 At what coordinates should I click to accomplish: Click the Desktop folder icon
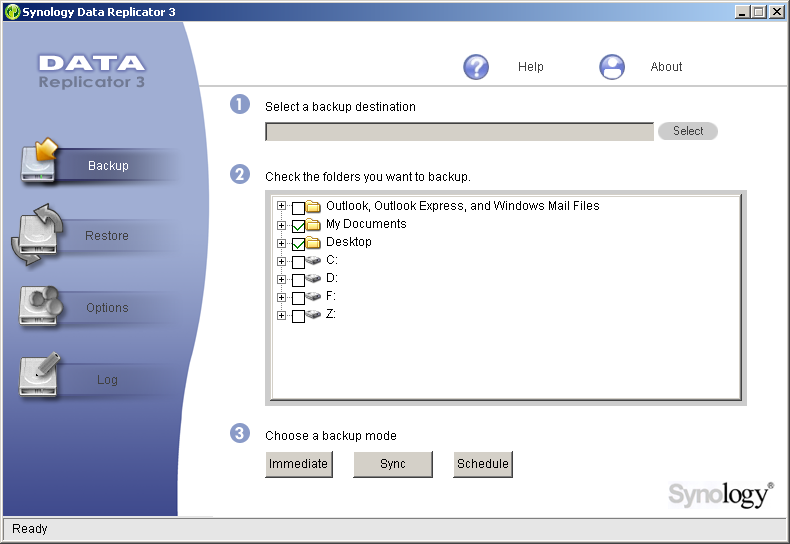[313, 242]
